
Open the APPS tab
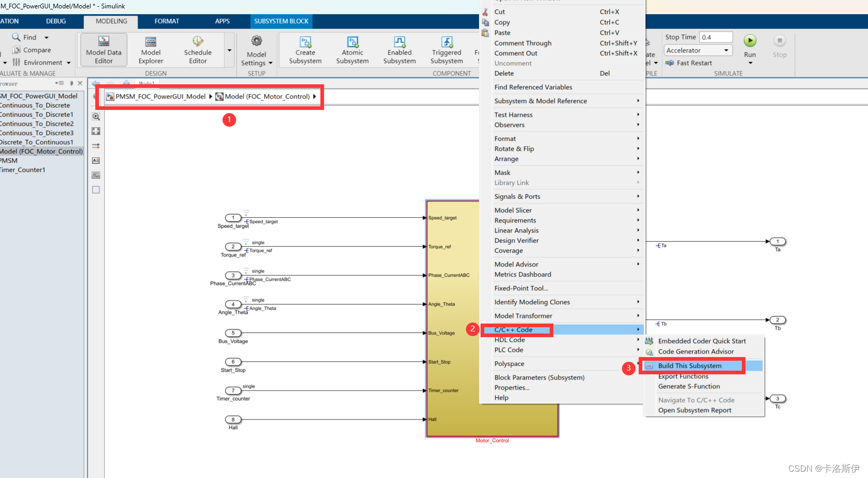pyautogui.click(x=222, y=21)
